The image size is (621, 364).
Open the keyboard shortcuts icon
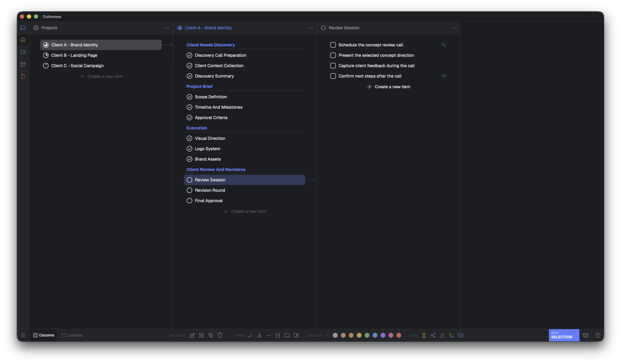pyautogui.click(x=586, y=335)
